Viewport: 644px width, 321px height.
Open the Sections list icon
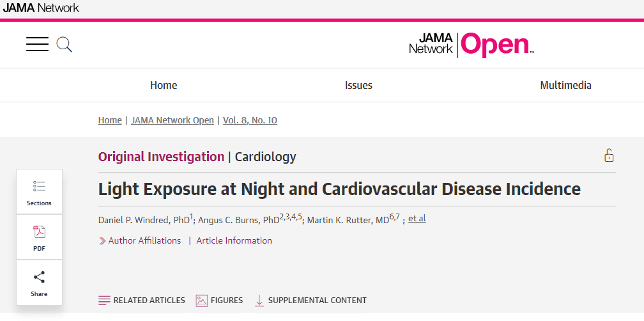39,187
